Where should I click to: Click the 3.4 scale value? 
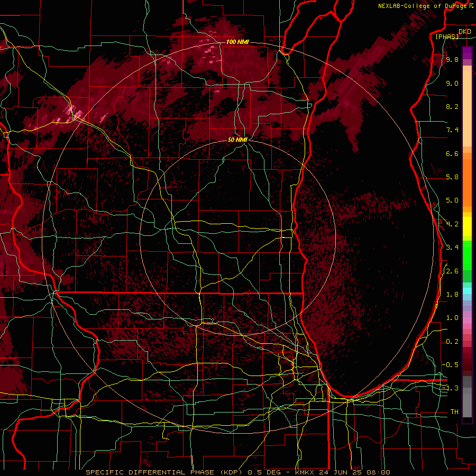(x=452, y=248)
